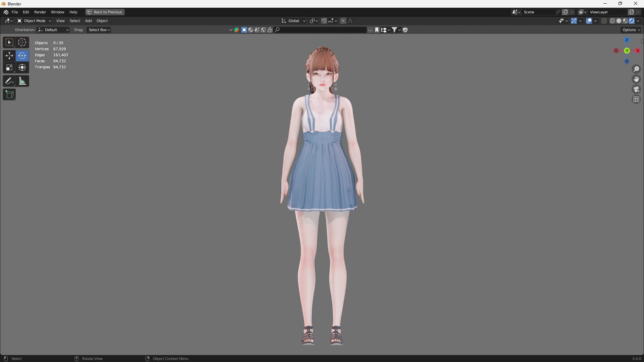This screenshot has height=362, width=644.
Task: Click the pan view hand icon
Action: point(636,79)
